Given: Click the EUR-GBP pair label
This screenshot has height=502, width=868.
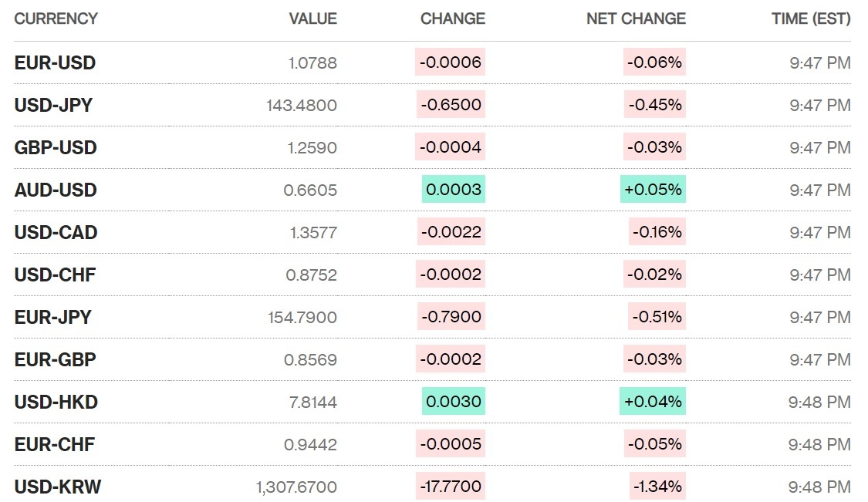Looking at the screenshot, I should pyautogui.click(x=55, y=360).
